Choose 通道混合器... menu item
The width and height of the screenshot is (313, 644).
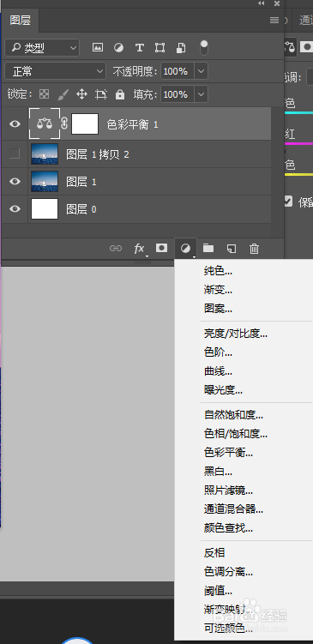[234, 509]
